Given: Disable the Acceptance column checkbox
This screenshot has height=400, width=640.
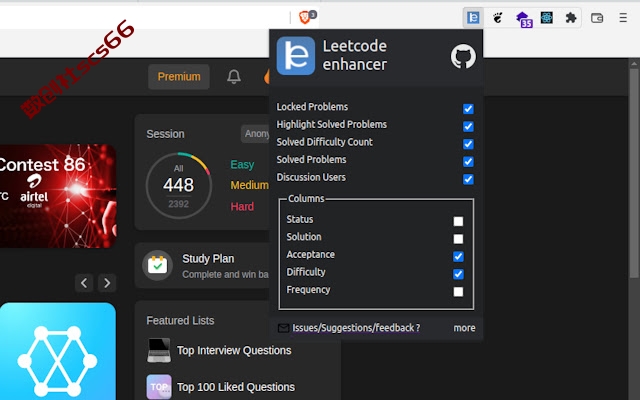Looking at the screenshot, I should (458, 256).
